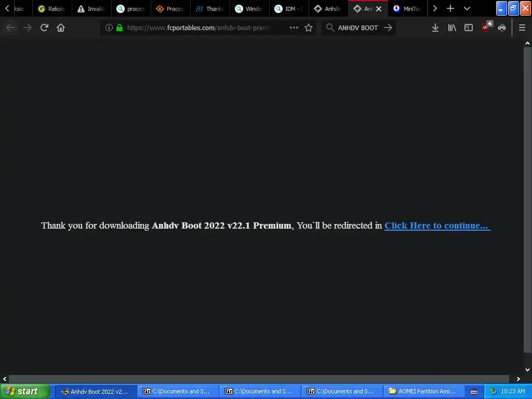The image size is (532, 399).
Task: Open uBlock Origin extension icon
Action: click(x=486, y=27)
